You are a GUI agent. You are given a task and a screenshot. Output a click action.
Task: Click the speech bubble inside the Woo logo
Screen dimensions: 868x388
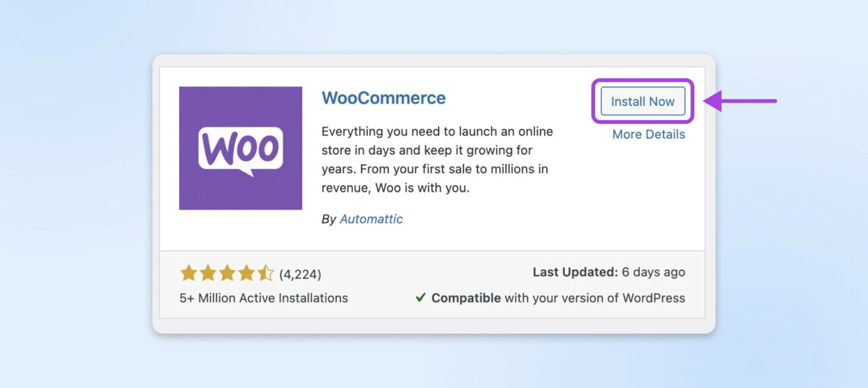(241, 150)
